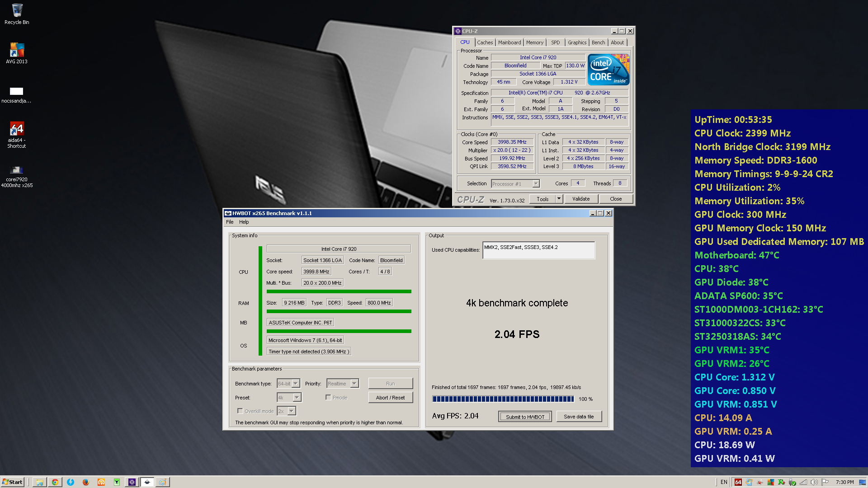Click the green square taskbar icon
868x488 pixels.
tap(117, 482)
